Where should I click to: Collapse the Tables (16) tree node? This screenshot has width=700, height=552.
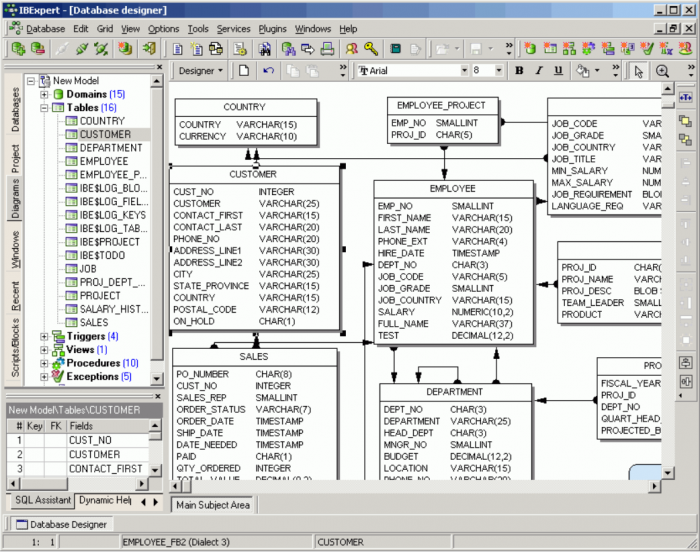[44, 108]
